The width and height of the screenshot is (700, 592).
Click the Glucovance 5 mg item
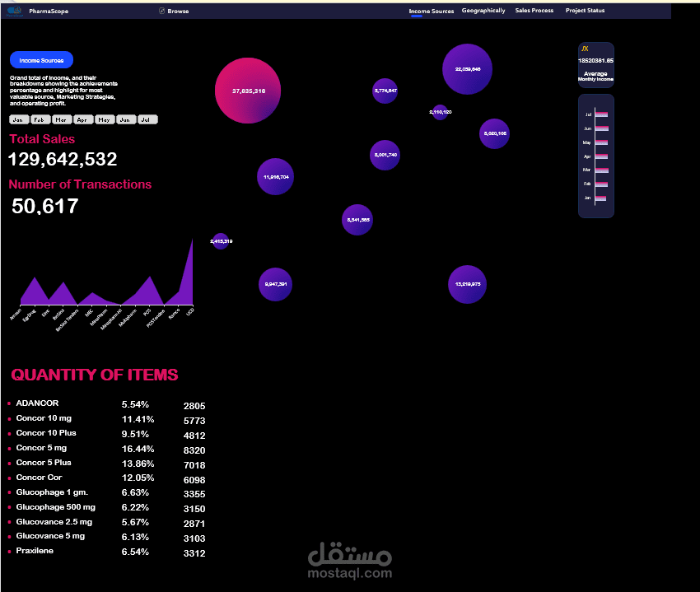pos(50,536)
